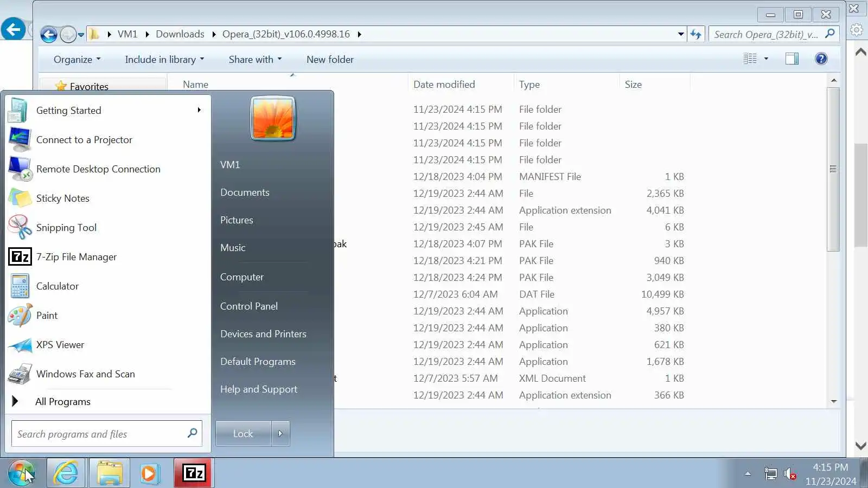Launch Windows Fax and Scan

point(107,374)
